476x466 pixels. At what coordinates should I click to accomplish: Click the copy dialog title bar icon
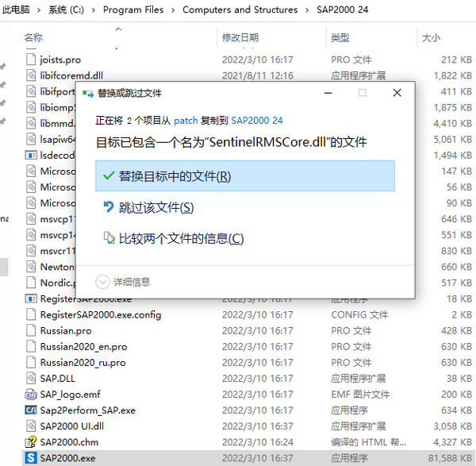click(x=88, y=93)
